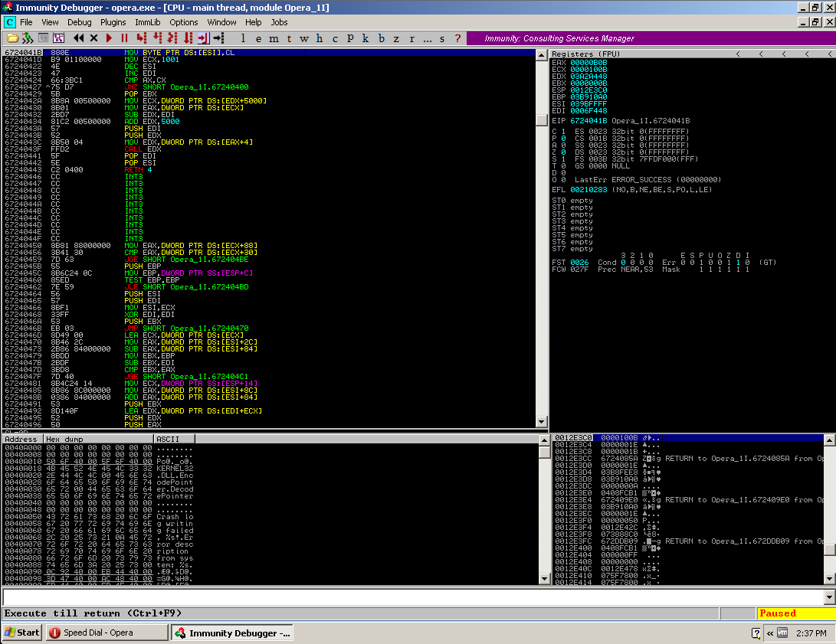Click the stack pane scroll-down arrow
Screen dimensions: 836x644
[x=829, y=579]
